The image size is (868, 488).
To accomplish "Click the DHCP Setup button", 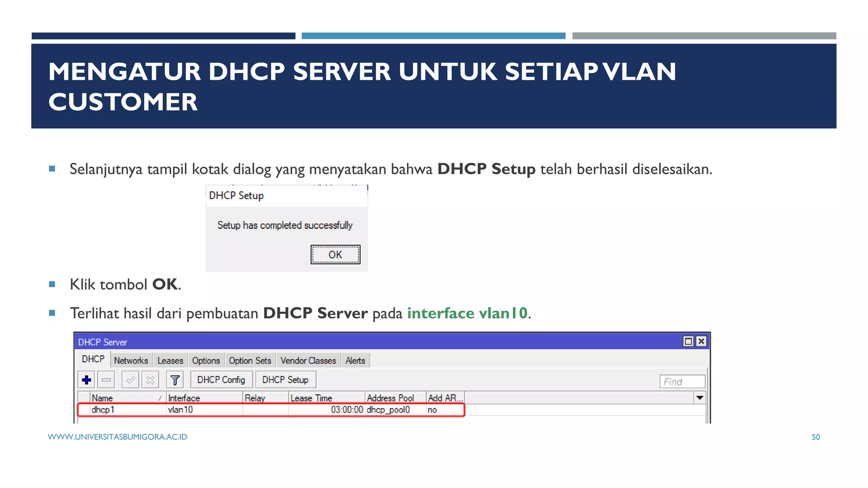I will point(285,380).
